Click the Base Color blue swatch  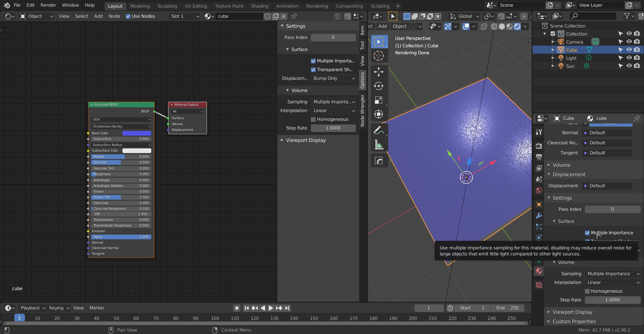coord(137,133)
